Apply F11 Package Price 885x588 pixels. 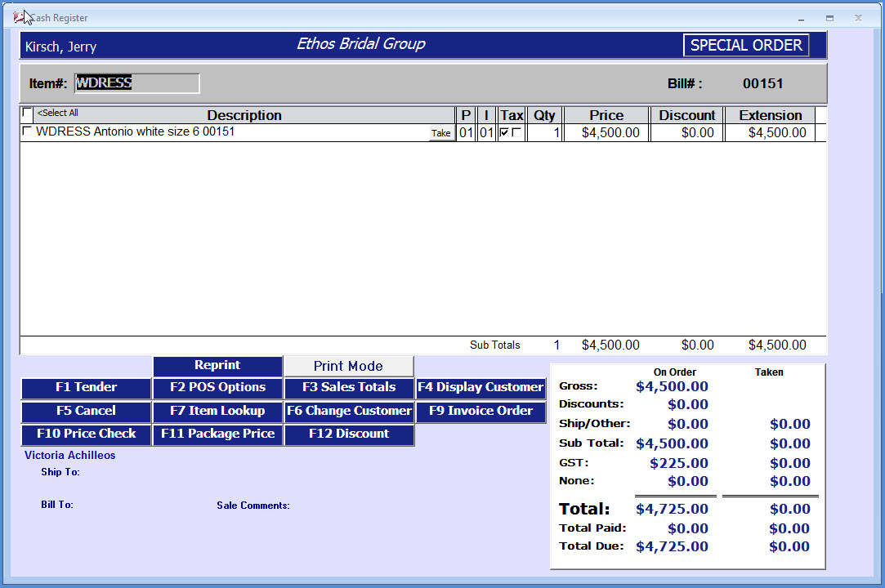(x=217, y=435)
